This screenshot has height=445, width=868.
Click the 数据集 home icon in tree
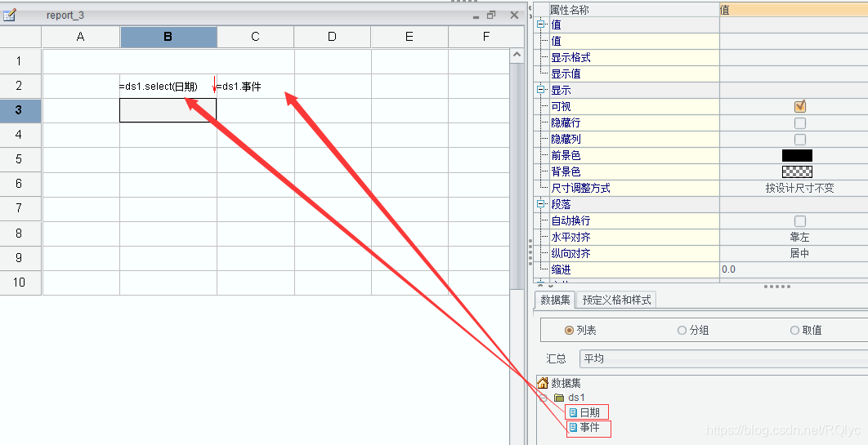click(543, 383)
